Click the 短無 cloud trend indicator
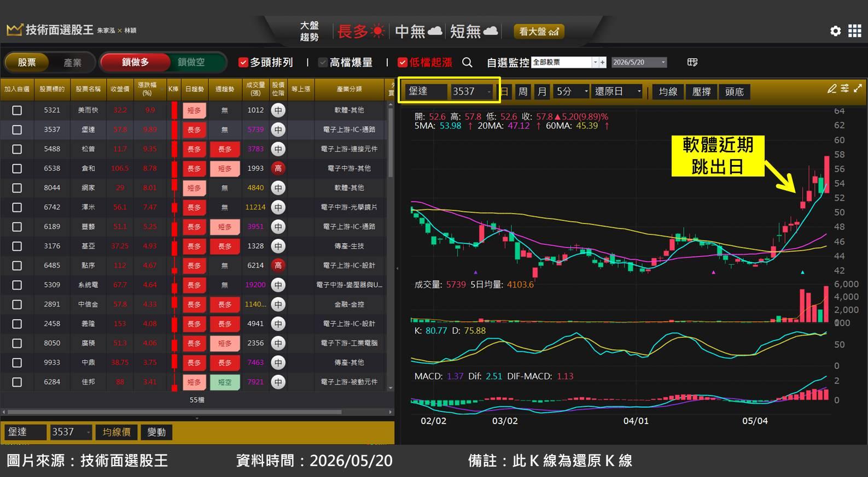 (474, 31)
